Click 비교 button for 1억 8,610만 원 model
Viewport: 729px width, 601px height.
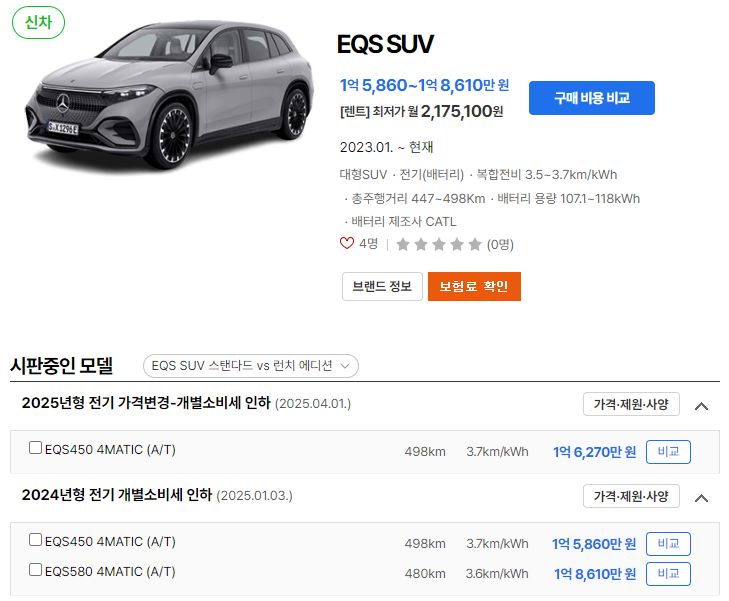[668, 574]
